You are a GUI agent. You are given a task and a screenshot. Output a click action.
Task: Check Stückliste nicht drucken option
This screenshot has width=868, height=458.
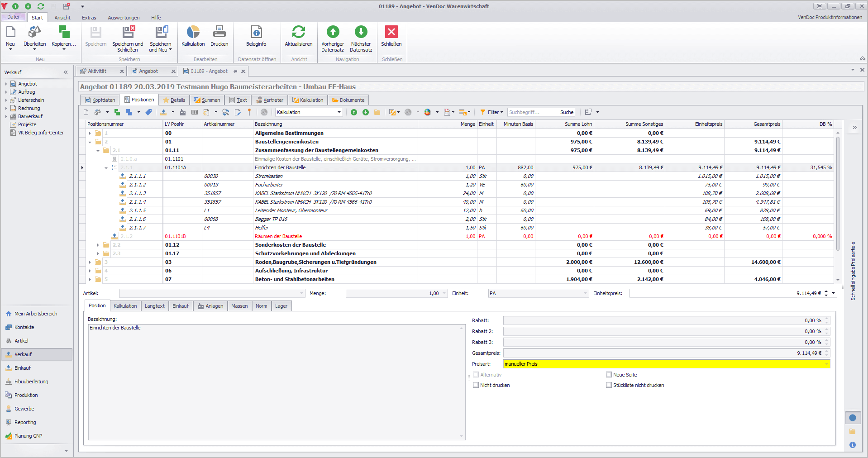[x=609, y=385]
